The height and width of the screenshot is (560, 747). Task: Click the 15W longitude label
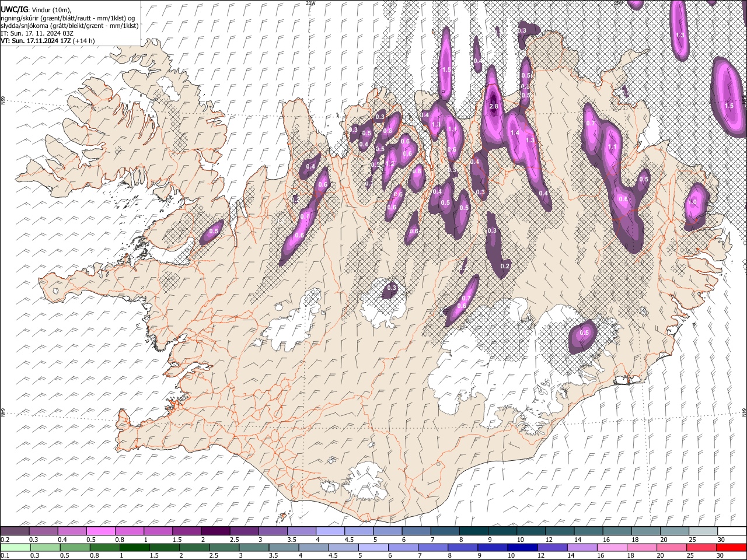coord(619,2)
